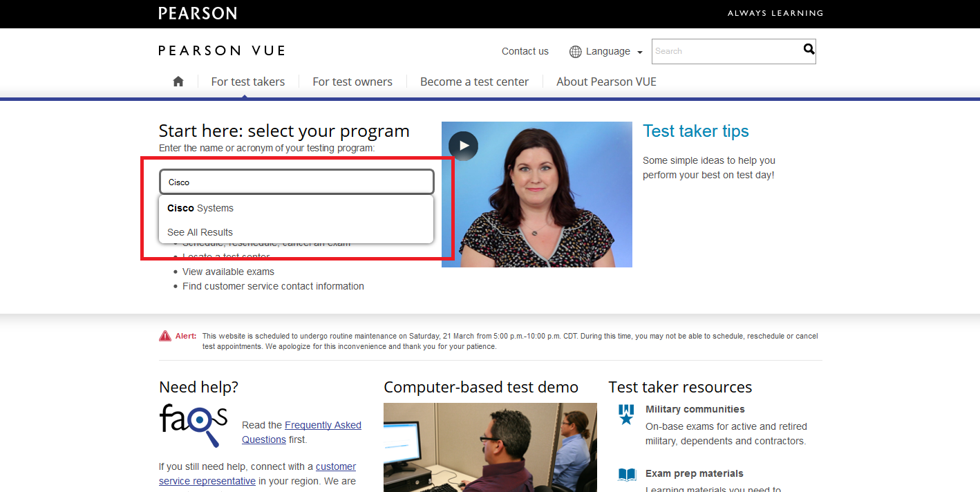This screenshot has height=492, width=980.
Task: Click View available exams text
Action: [228, 272]
